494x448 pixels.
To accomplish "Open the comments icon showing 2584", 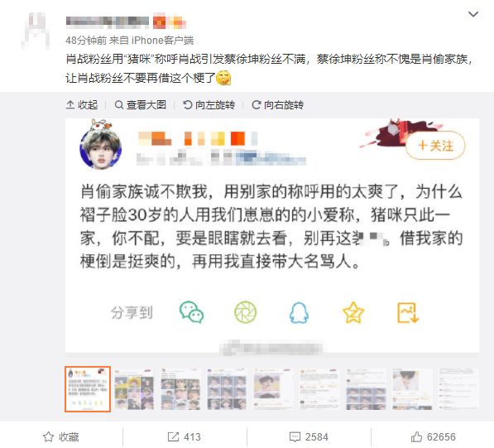I will point(309,437).
